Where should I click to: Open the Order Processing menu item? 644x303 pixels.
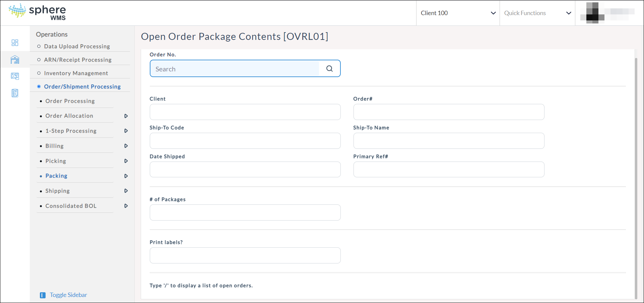tap(70, 101)
